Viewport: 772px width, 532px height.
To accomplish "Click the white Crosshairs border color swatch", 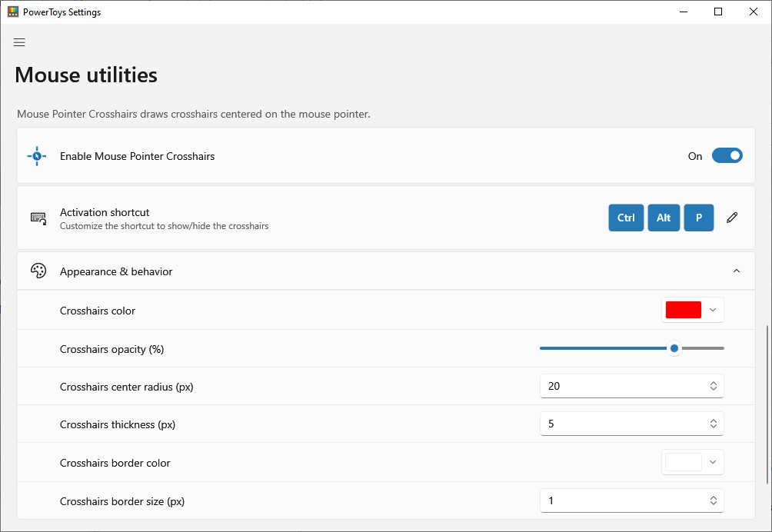I will pyautogui.click(x=684, y=462).
